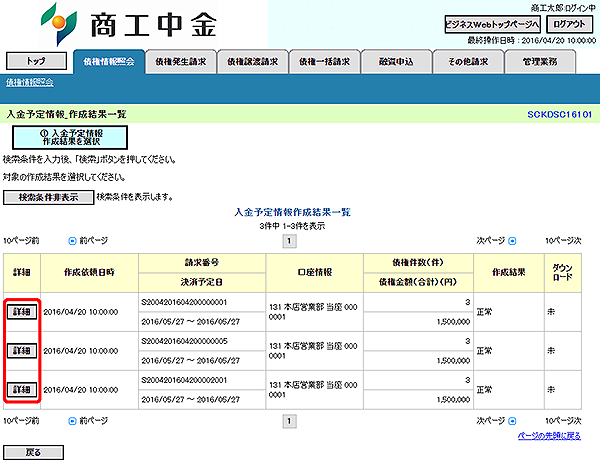Click request number S200420160420002001

click(184, 380)
